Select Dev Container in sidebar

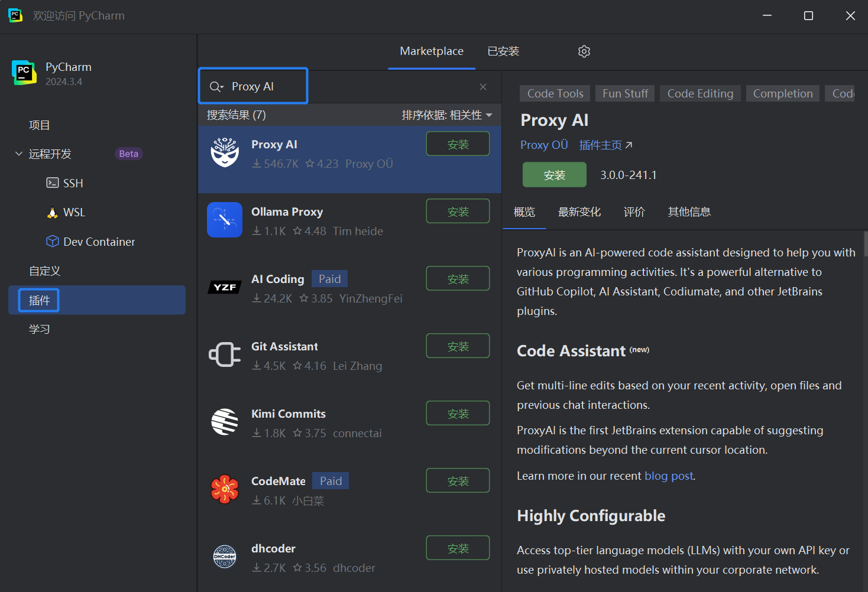coord(99,242)
